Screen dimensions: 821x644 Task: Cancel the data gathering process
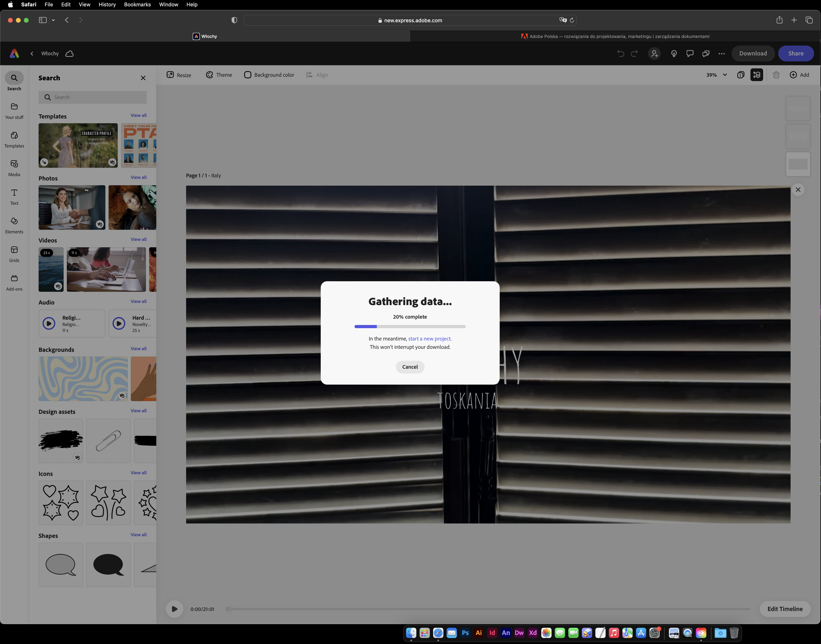click(410, 367)
